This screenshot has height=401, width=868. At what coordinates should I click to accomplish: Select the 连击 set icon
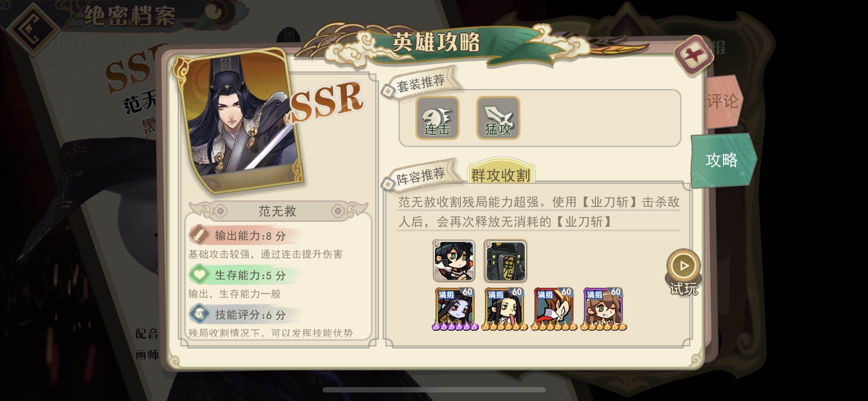click(437, 118)
